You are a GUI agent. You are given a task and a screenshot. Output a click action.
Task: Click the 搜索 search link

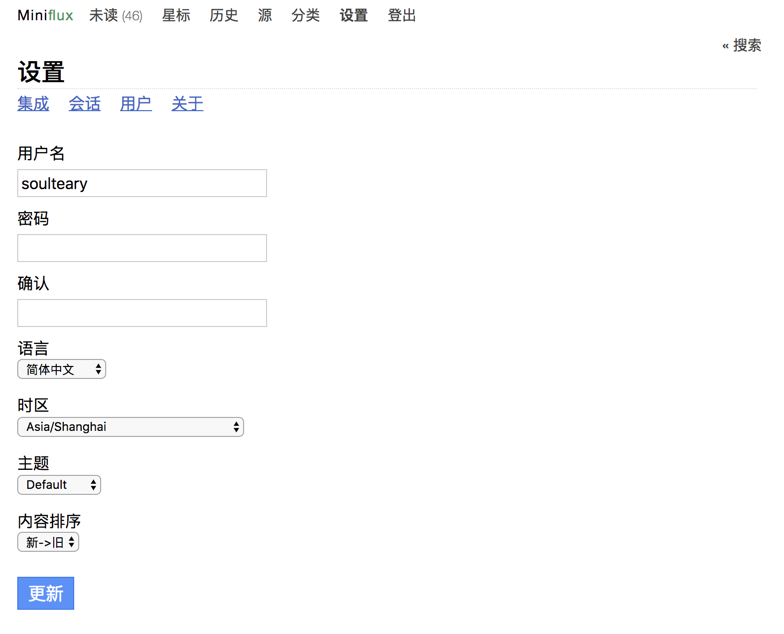click(x=742, y=46)
